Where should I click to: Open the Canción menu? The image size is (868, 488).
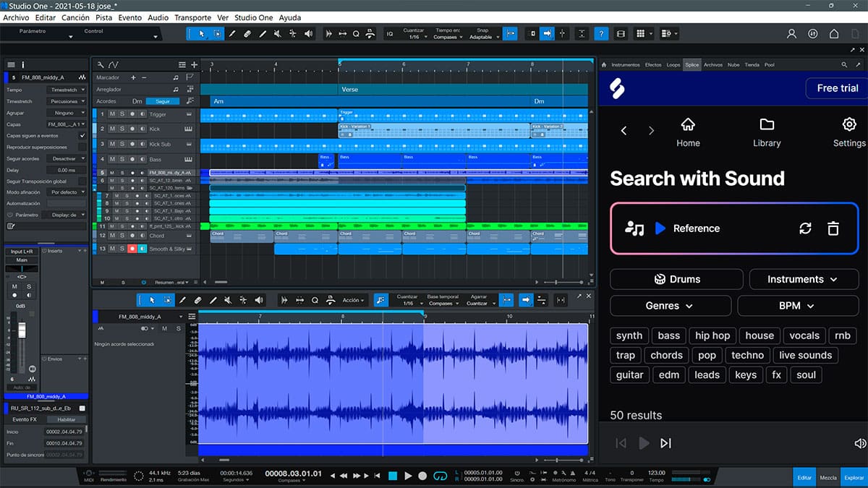tap(76, 17)
